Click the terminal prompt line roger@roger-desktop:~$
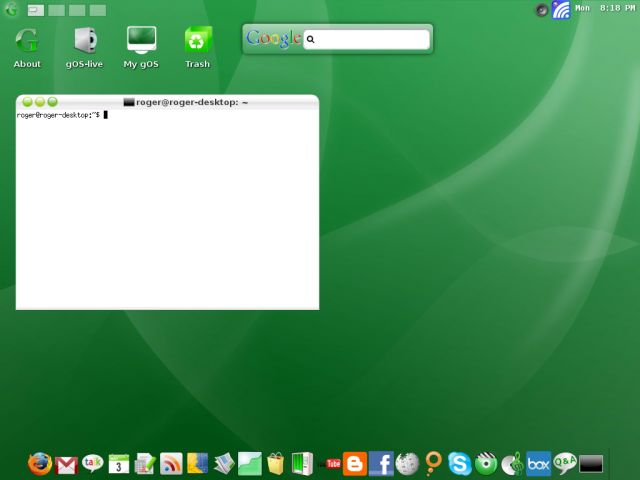 pos(58,116)
